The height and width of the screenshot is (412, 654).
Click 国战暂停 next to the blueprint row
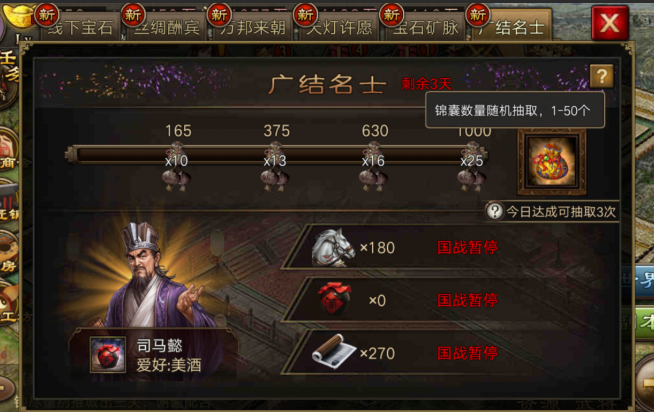point(467,353)
